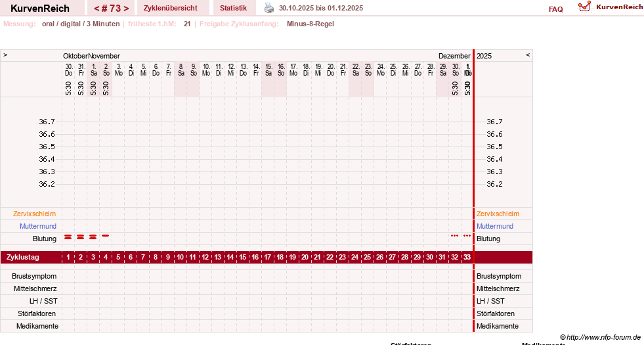644x345 pixels.
Task: Click the right Brustsymptom label
Action: 499,277
